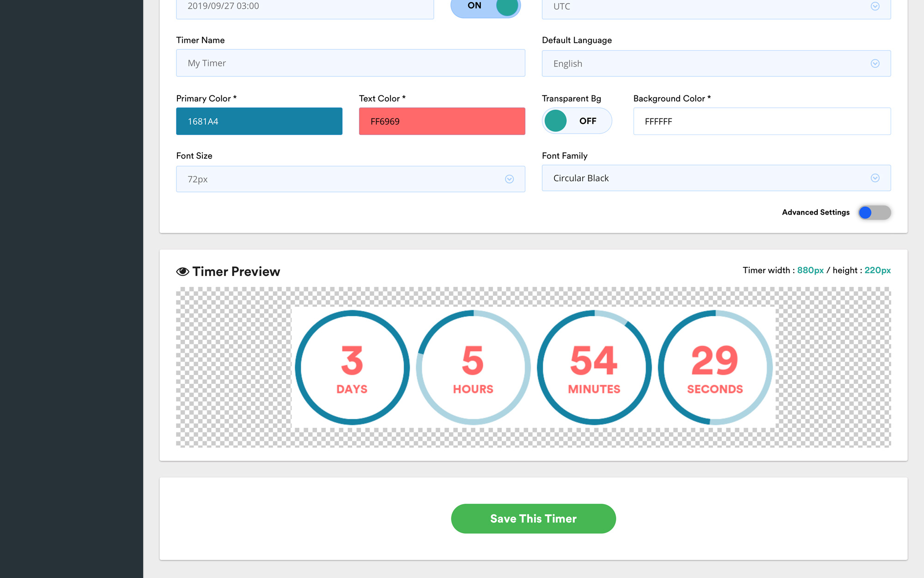
Task: Click the Timer Name input field
Action: (x=350, y=63)
